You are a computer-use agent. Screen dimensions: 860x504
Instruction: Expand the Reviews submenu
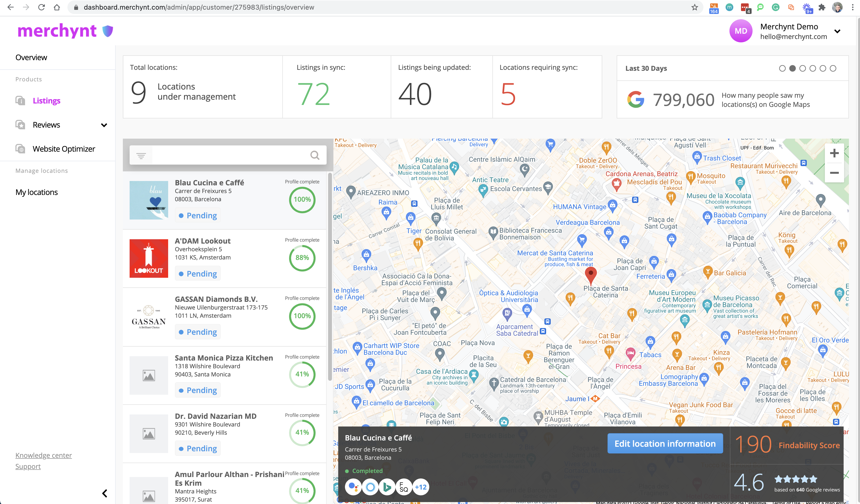(x=104, y=125)
